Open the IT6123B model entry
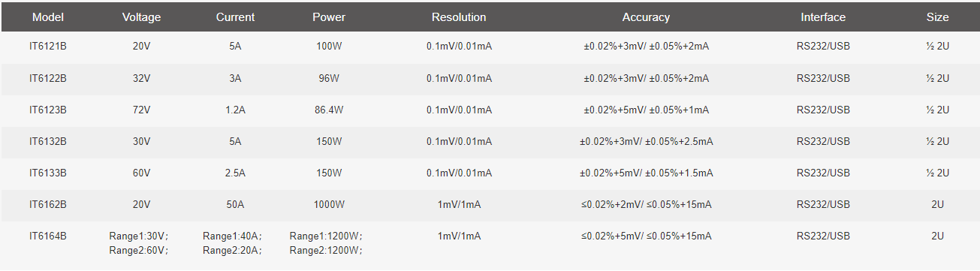 click(x=48, y=110)
